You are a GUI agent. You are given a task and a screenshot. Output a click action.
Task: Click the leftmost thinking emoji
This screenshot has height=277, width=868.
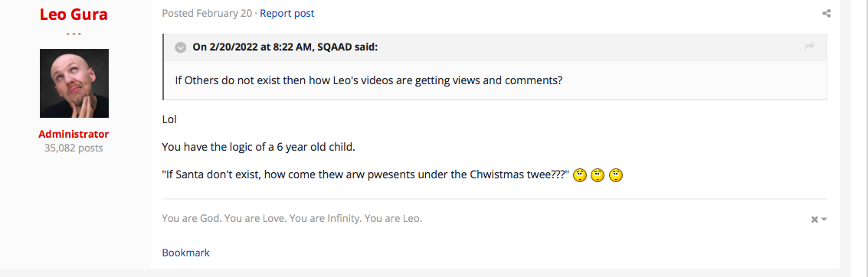tap(580, 176)
